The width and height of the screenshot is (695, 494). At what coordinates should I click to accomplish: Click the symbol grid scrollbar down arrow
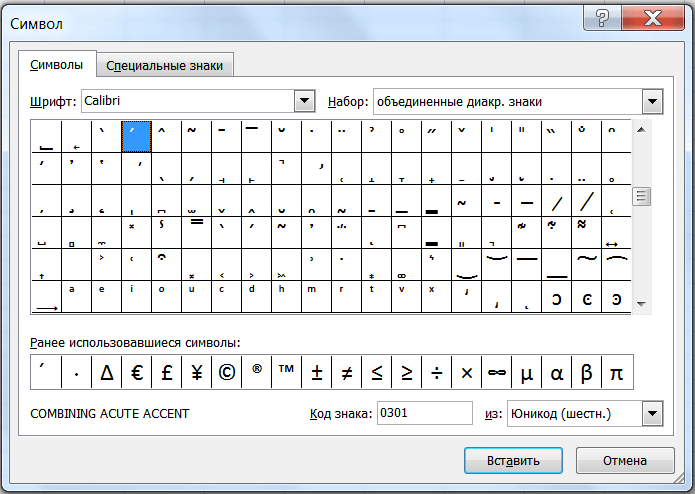[x=642, y=304]
